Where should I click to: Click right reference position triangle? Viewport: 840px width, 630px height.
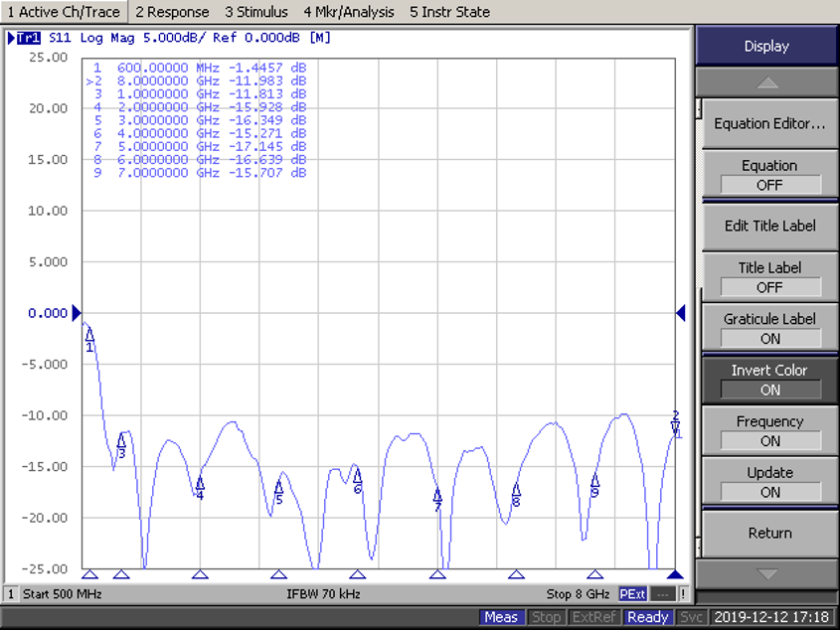tap(681, 313)
